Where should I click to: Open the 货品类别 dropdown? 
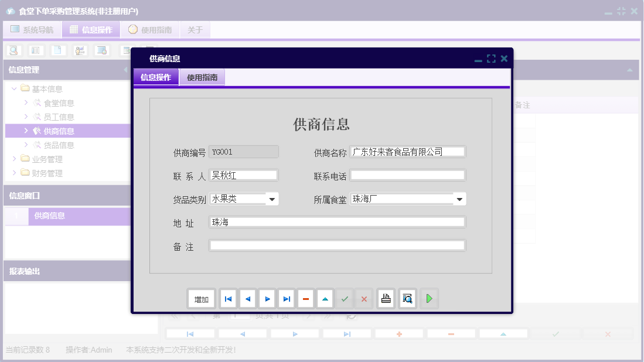click(x=271, y=199)
